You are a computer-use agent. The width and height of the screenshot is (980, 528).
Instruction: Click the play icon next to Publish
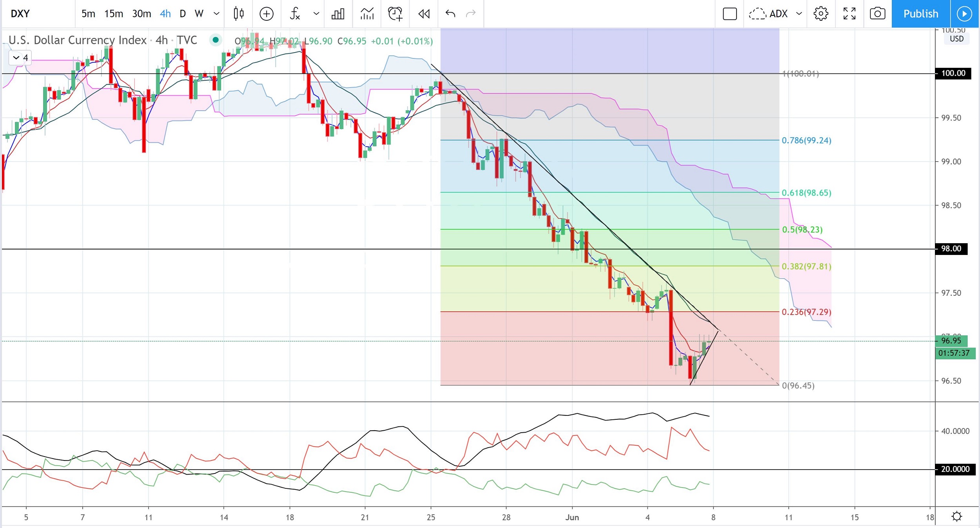[x=964, y=14]
